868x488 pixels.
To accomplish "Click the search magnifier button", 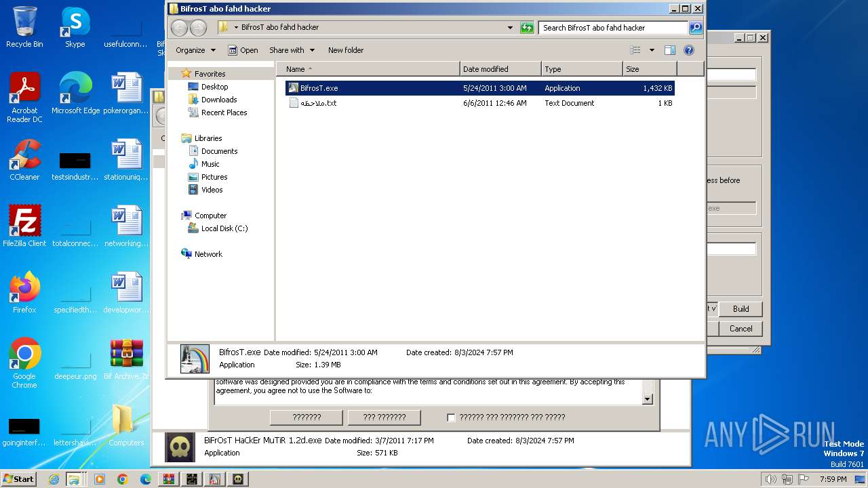I will tap(696, 28).
